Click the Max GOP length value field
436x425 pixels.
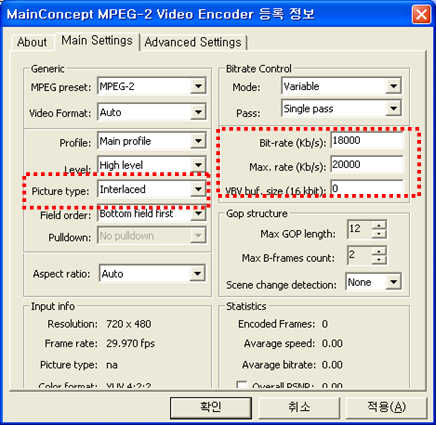[359, 229]
